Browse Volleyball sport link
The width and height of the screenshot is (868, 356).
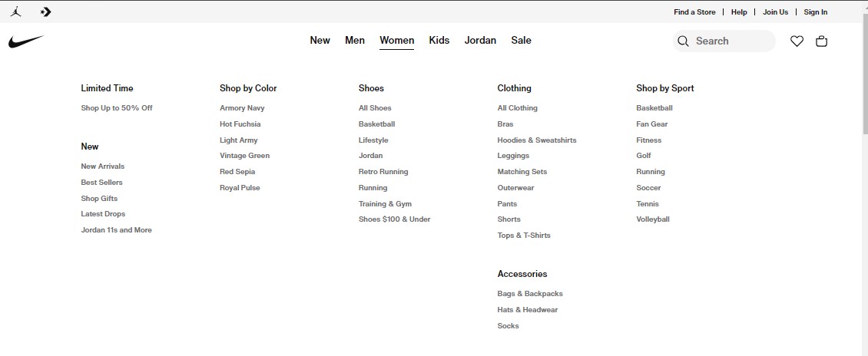pyautogui.click(x=653, y=219)
